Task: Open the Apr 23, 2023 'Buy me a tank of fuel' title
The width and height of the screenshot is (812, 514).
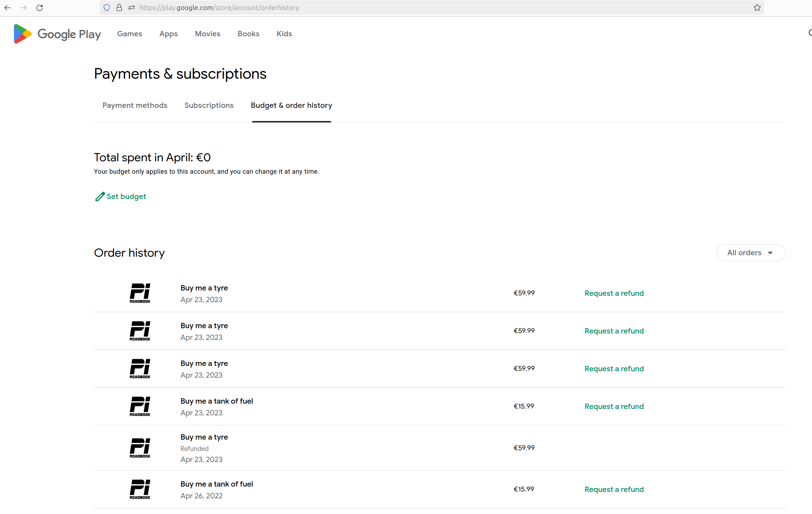Action: [217, 401]
